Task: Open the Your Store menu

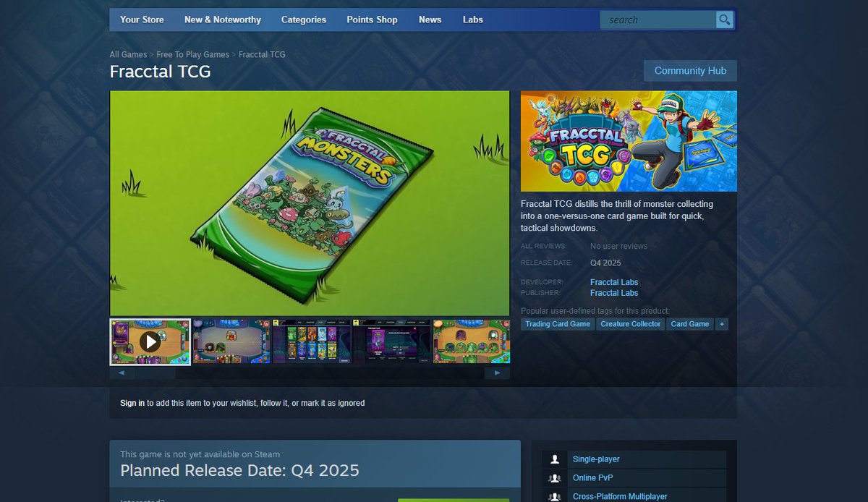Action: (142, 20)
